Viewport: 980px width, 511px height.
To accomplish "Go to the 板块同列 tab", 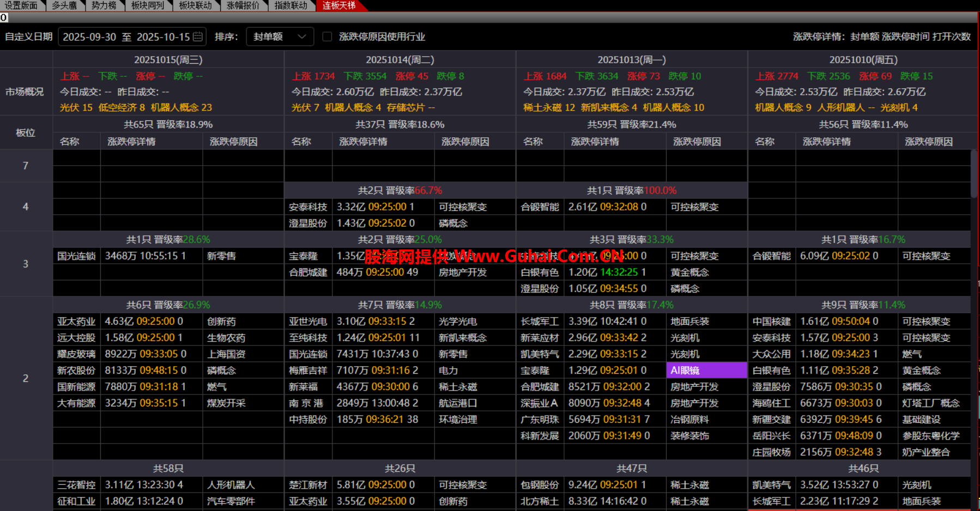I will (x=148, y=5).
